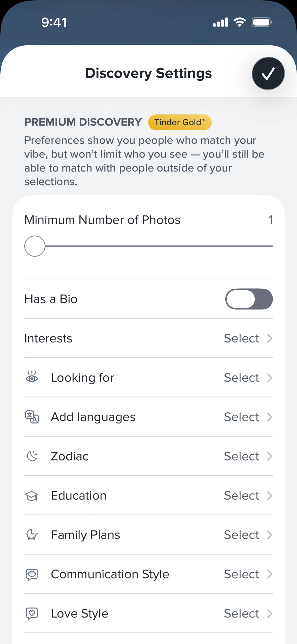Tap the lips bubble Communication Style icon
Image resolution: width=297 pixels, height=644 pixels.
click(32, 574)
